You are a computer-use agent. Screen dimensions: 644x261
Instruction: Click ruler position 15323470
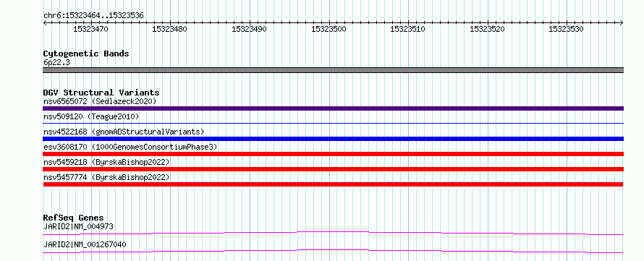coord(90,29)
